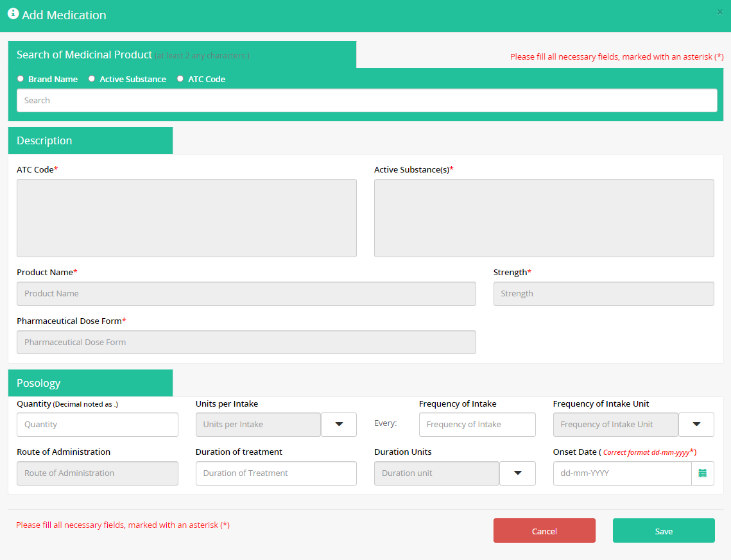
Task: Select the Brand Name radio button
Action: click(x=21, y=79)
